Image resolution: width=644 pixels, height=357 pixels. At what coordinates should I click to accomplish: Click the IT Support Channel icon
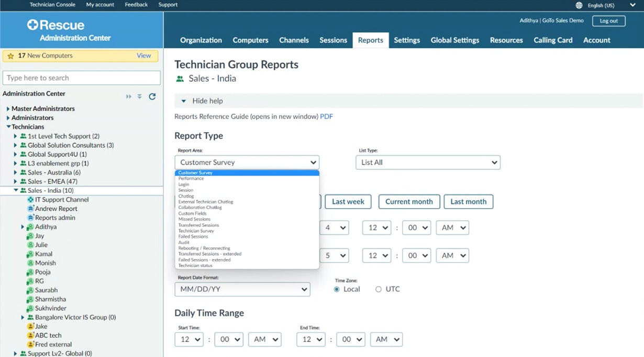[x=30, y=200]
